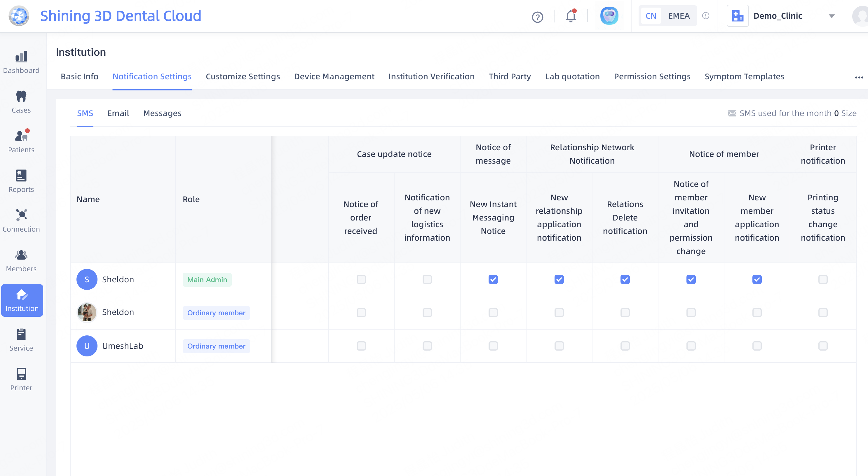Expand the more tabs ellipsis menu
This screenshot has width=868, height=476.
(x=859, y=77)
